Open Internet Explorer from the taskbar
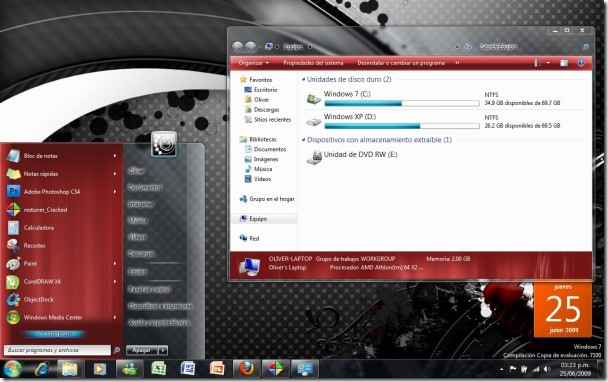 coord(41,369)
